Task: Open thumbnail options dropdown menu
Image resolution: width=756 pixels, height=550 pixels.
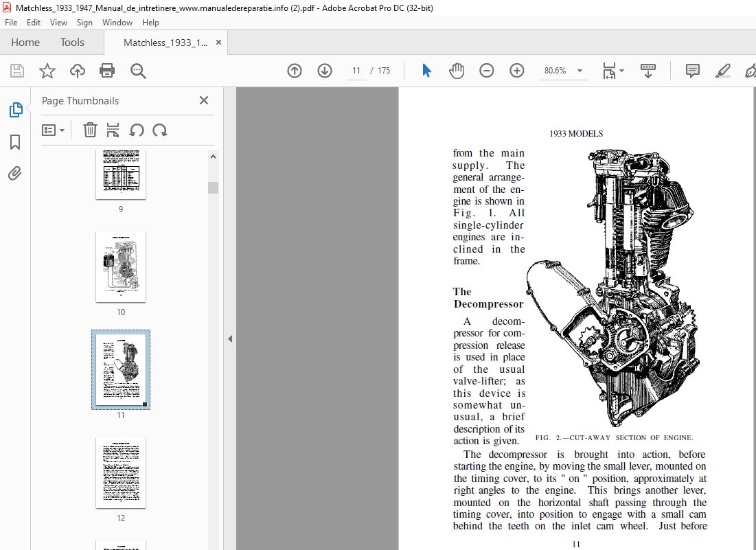Action: [x=53, y=130]
